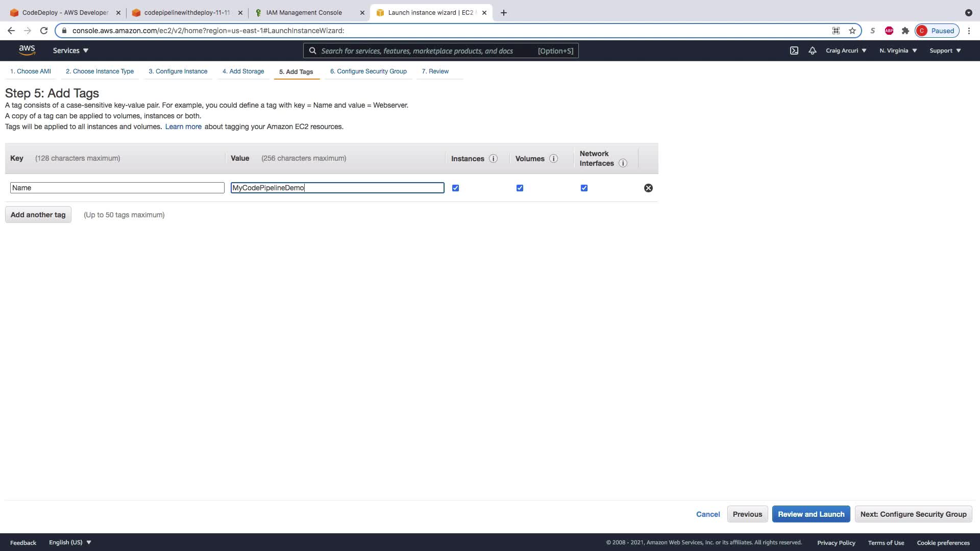
Task: Click Review and Launch button
Action: pos(811,514)
